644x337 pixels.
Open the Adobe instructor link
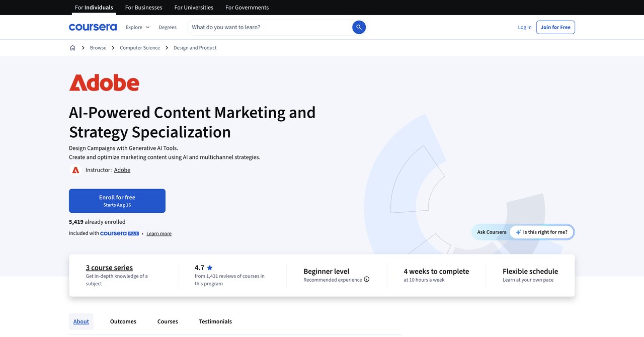(122, 170)
